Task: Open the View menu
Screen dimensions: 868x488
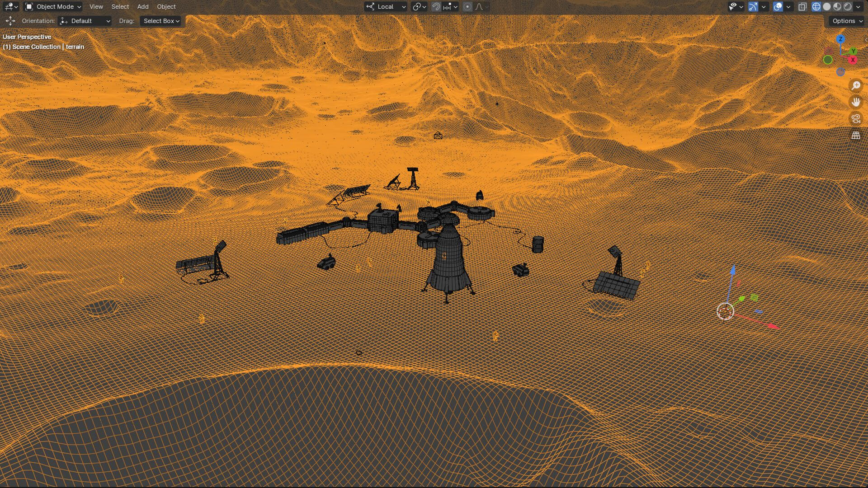Action: point(96,7)
